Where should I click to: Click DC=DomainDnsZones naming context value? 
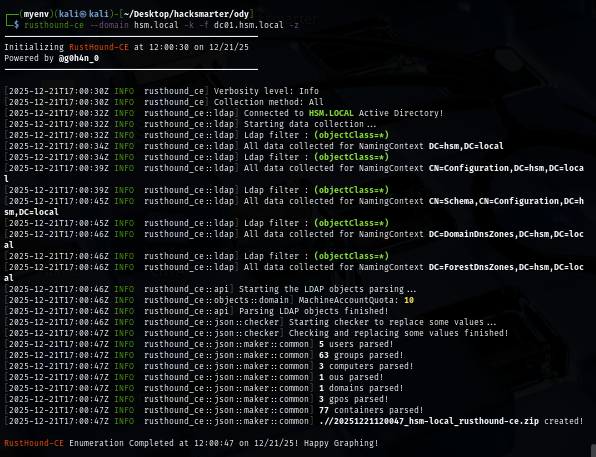(x=506, y=235)
